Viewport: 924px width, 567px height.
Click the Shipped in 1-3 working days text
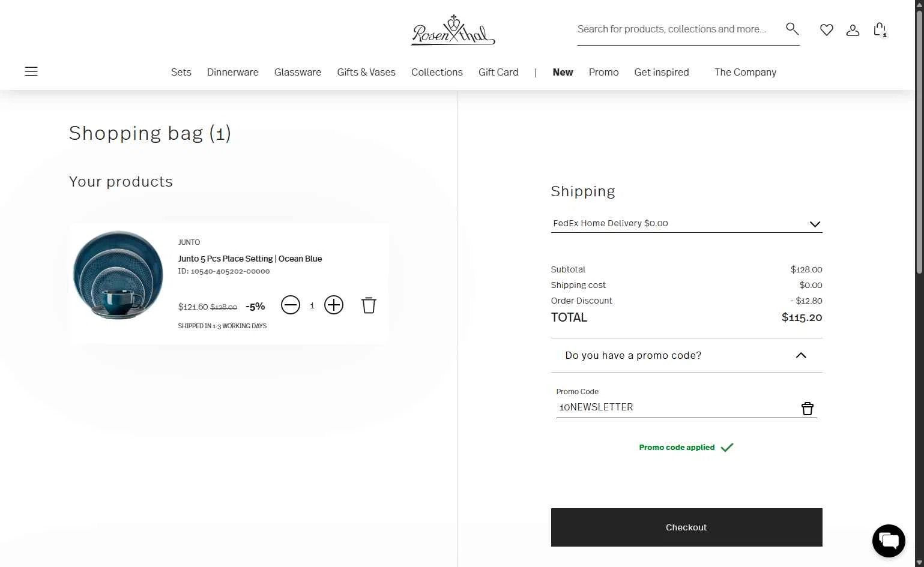point(222,326)
